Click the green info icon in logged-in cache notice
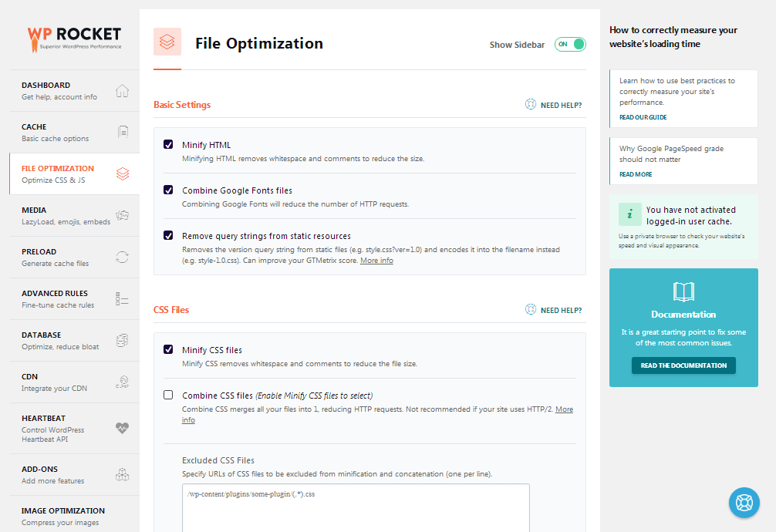The image size is (776, 532). tap(630, 214)
